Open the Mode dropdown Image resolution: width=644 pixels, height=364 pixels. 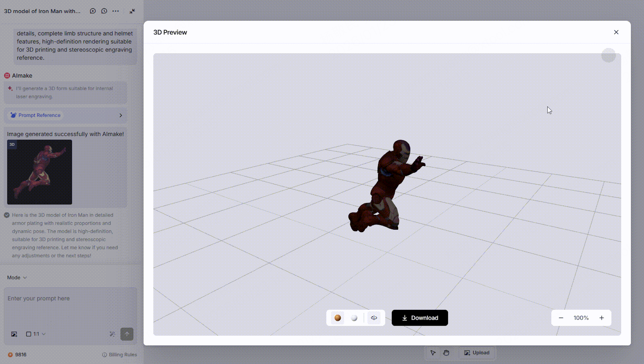tap(17, 277)
